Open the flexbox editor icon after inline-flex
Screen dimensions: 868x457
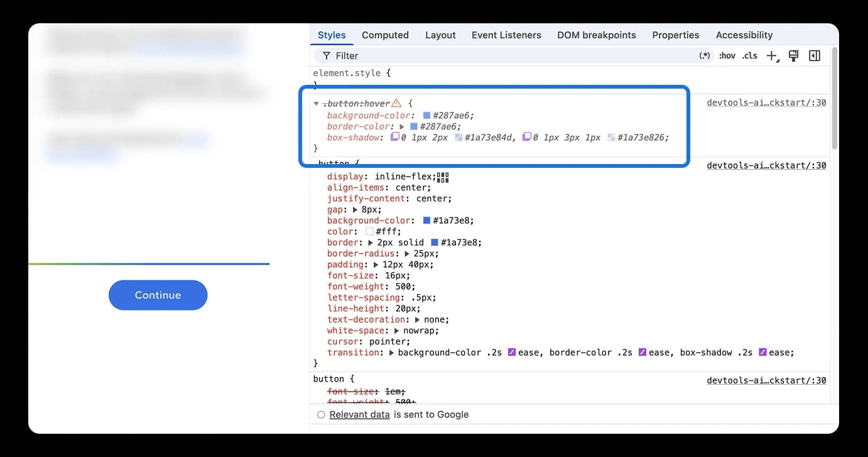[443, 177]
